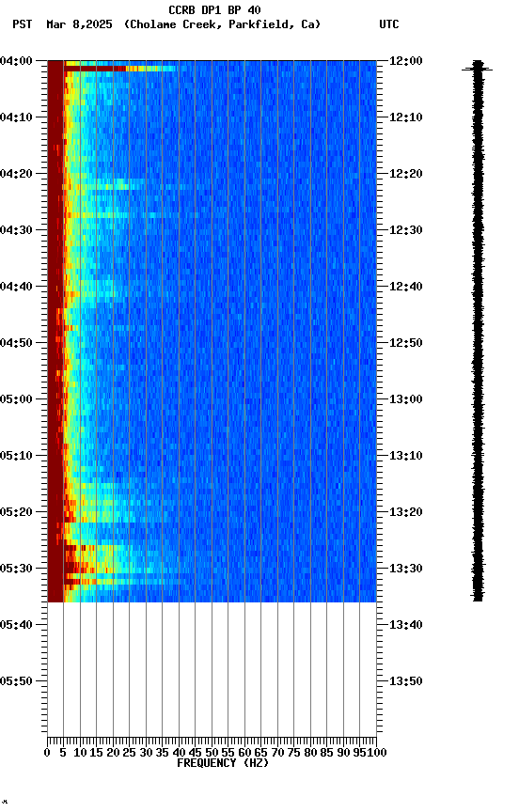Click the 04:40 PST time label

click(x=16, y=287)
